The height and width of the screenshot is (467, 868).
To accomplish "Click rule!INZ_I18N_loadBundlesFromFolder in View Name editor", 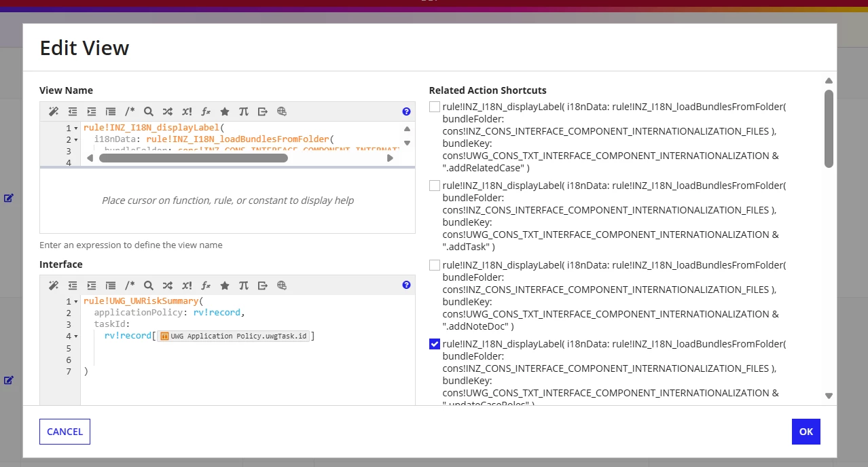I will point(237,139).
